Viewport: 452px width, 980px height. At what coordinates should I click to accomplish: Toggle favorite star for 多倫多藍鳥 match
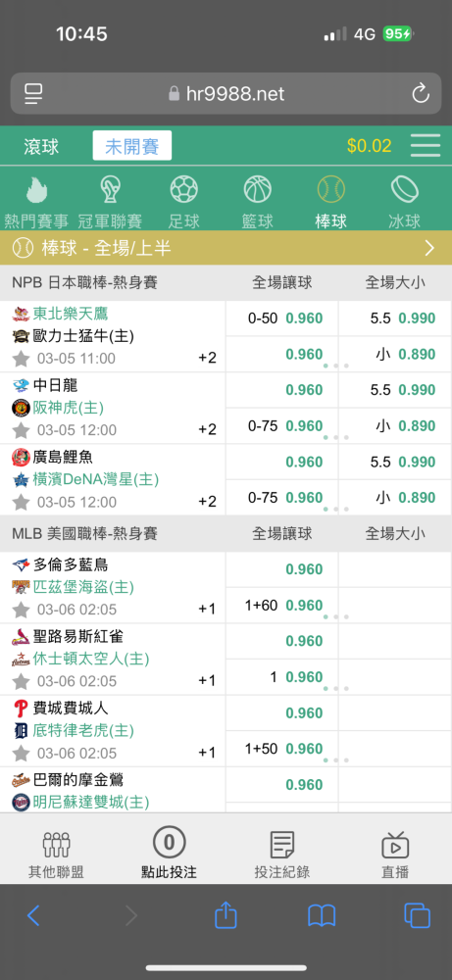pyautogui.click(x=22, y=610)
